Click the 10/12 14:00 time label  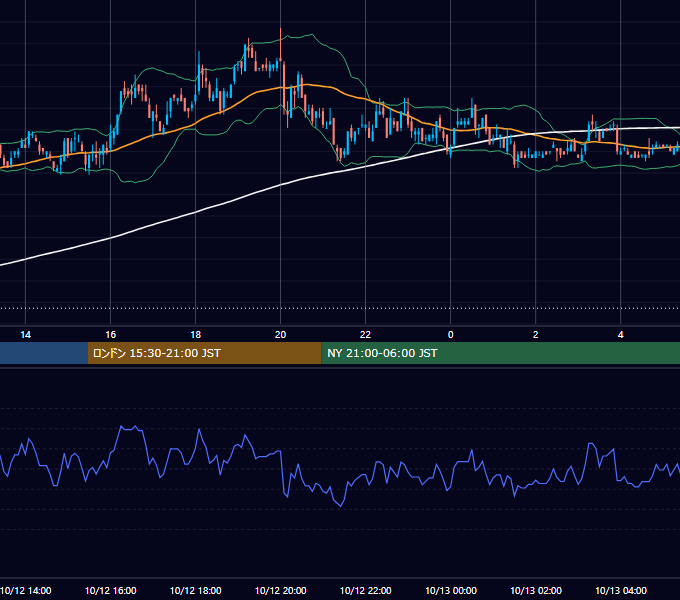pyautogui.click(x=26, y=590)
